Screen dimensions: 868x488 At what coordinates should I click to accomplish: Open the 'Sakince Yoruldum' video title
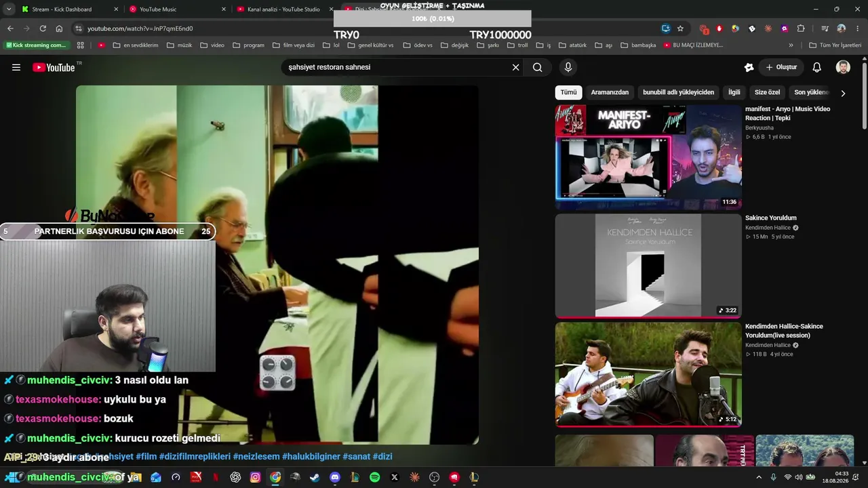pyautogui.click(x=771, y=218)
